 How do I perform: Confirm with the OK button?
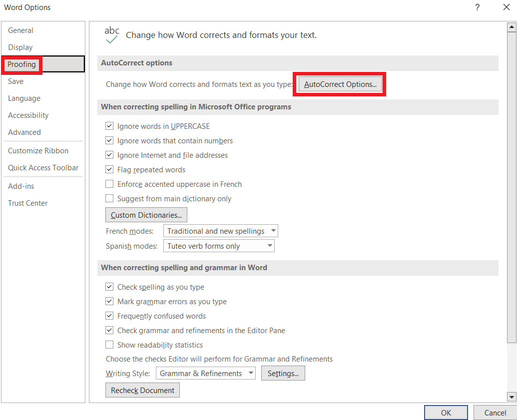[446, 413]
